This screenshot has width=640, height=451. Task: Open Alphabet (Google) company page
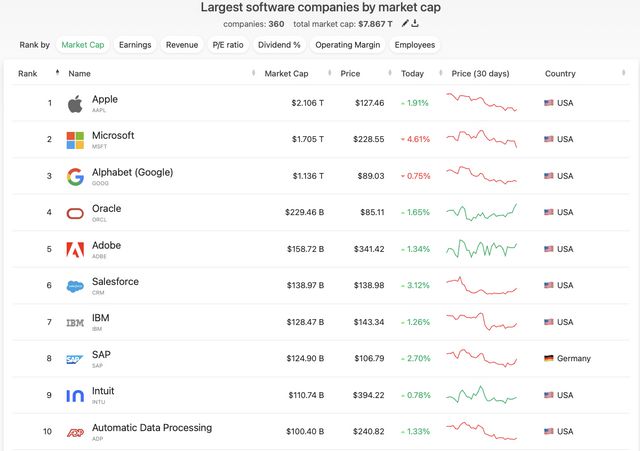(x=133, y=172)
